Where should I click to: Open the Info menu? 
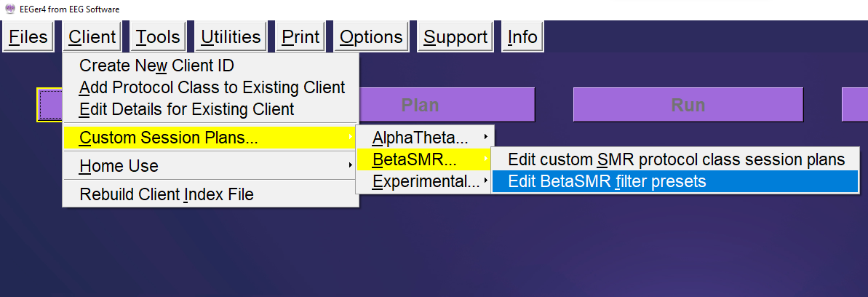(522, 37)
